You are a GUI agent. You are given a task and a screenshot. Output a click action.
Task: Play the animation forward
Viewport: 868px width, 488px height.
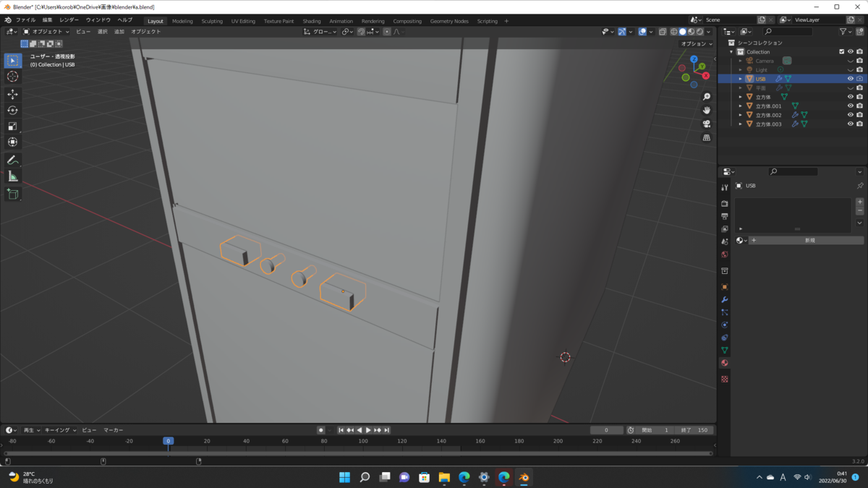pos(368,430)
